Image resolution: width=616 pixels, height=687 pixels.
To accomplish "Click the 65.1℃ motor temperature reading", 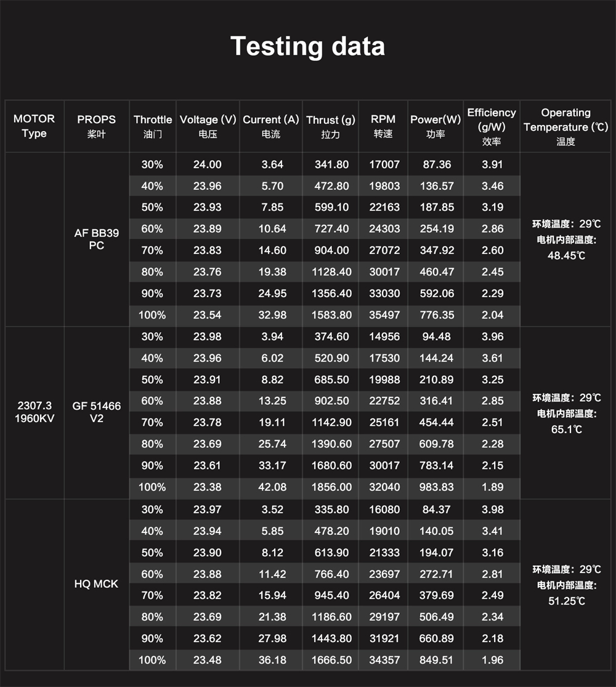I will click(x=566, y=429).
